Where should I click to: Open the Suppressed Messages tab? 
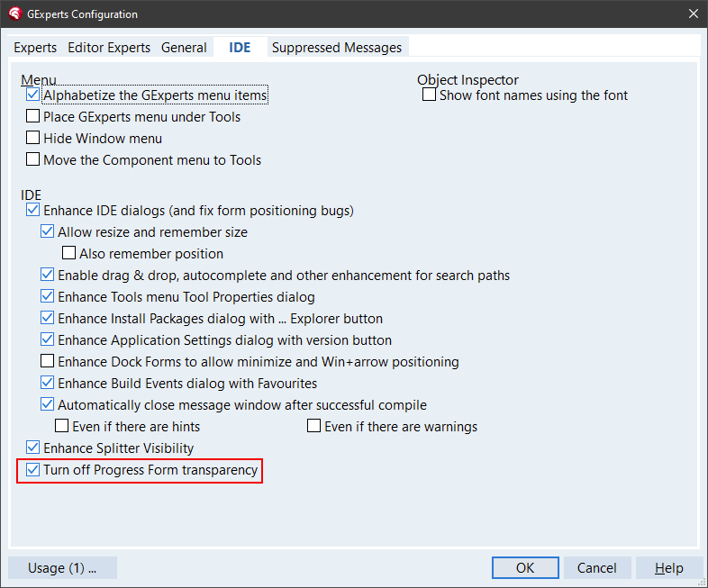tap(336, 48)
